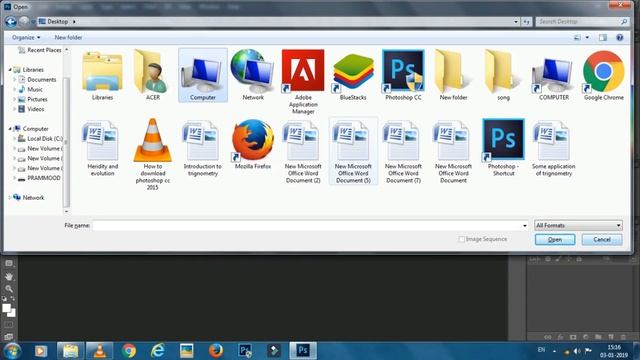Select How to download photoshop cc file

coord(153,154)
